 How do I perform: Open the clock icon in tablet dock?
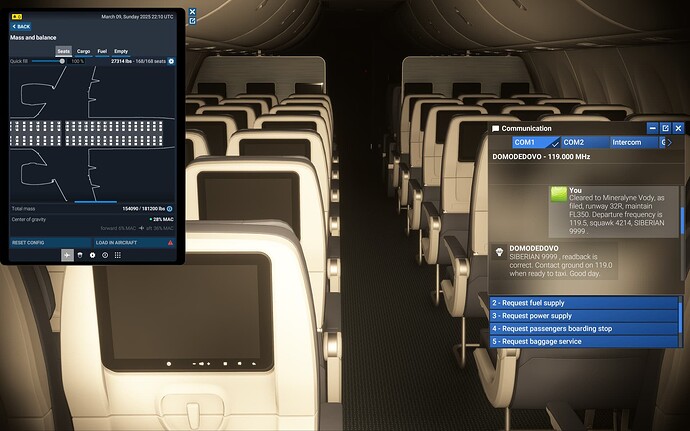pos(105,255)
